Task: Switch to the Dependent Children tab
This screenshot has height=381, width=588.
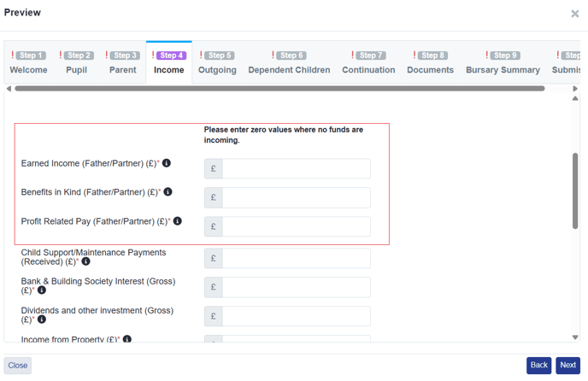Action: tap(289, 63)
